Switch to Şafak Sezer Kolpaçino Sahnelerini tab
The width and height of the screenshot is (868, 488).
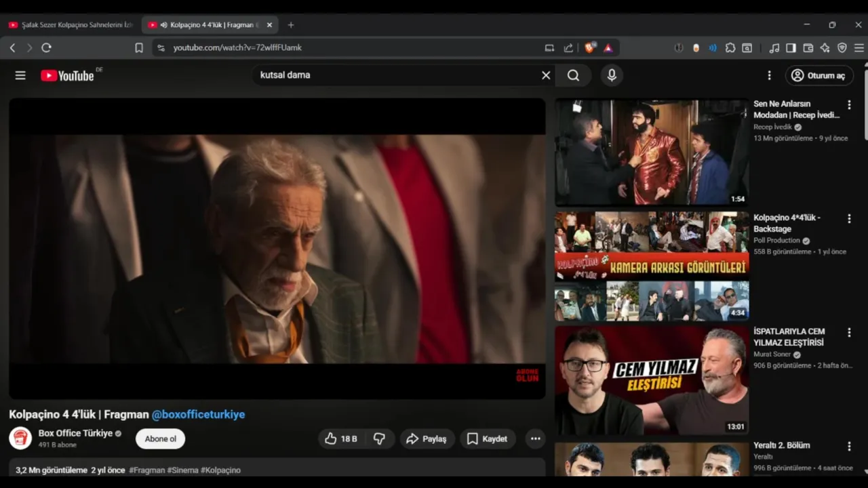[71, 25]
